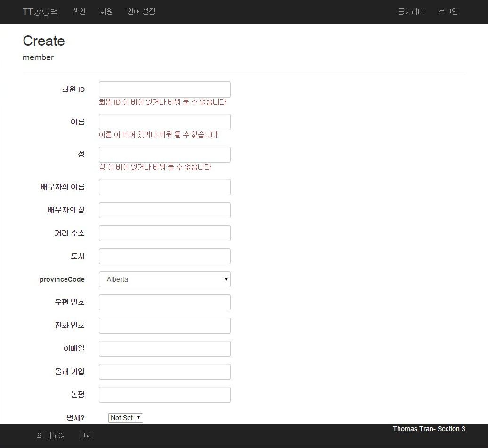488x448 pixels.
Task: Click the 의 대하여 footer link
Action: coord(51,436)
